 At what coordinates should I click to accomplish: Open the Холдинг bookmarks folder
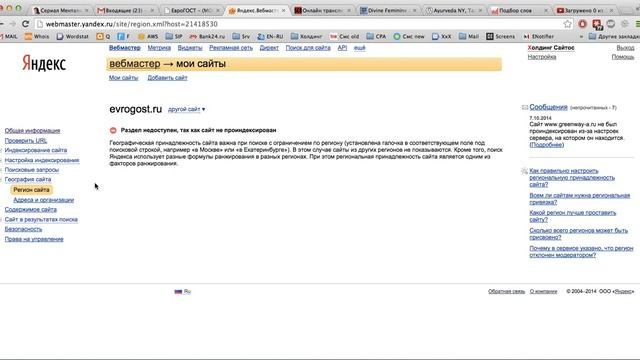[307, 36]
